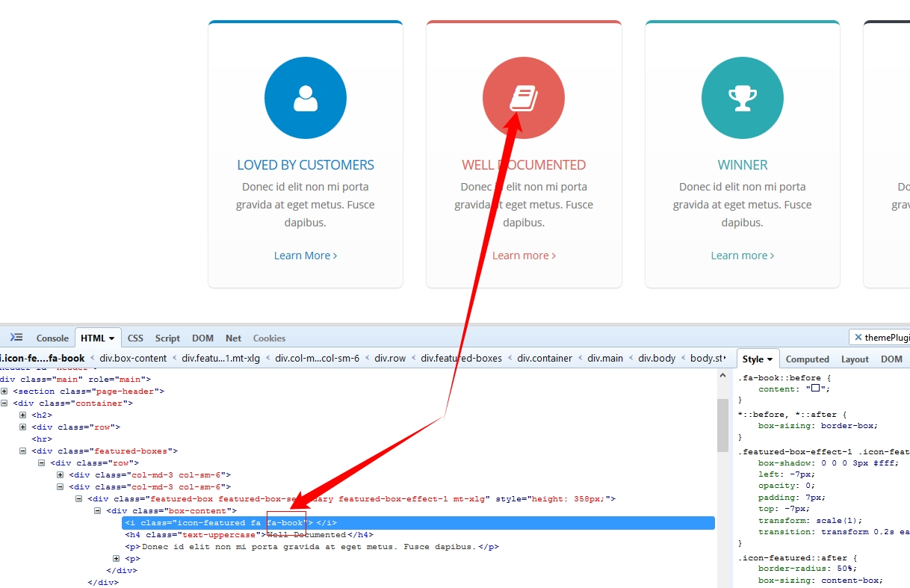Screen dimensions: 910x588
Task: Click the red book icon circle
Action: click(524, 98)
